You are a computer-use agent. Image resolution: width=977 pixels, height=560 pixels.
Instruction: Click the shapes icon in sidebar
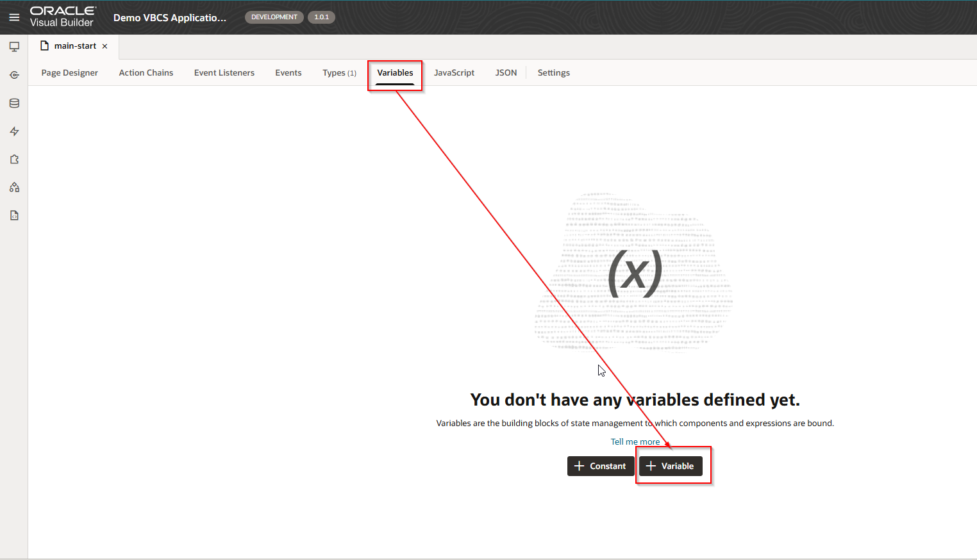(14, 188)
